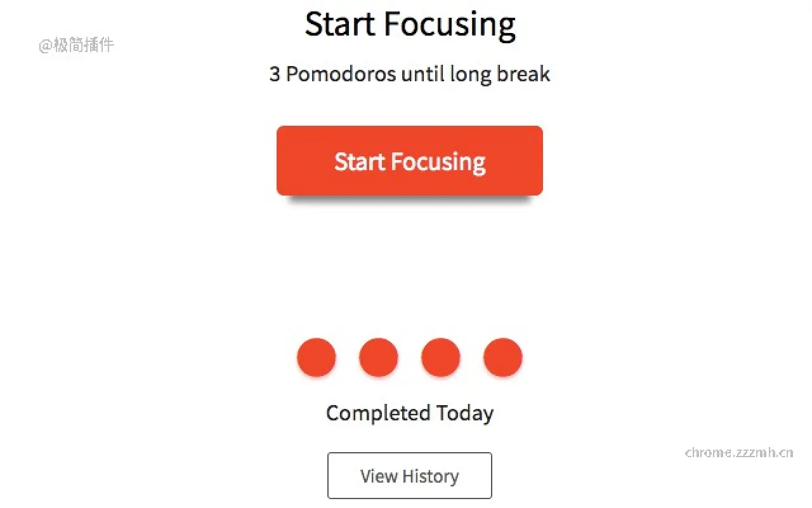812x508 pixels.
Task: Click the word "Focusing" in the top heading
Action: (x=450, y=24)
